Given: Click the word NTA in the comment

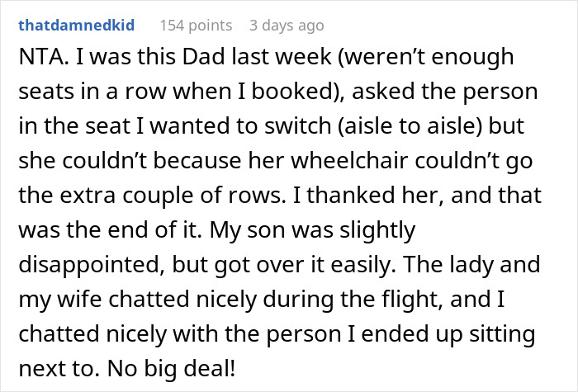Looking at the screenshot, I should (x=41, y=57).
